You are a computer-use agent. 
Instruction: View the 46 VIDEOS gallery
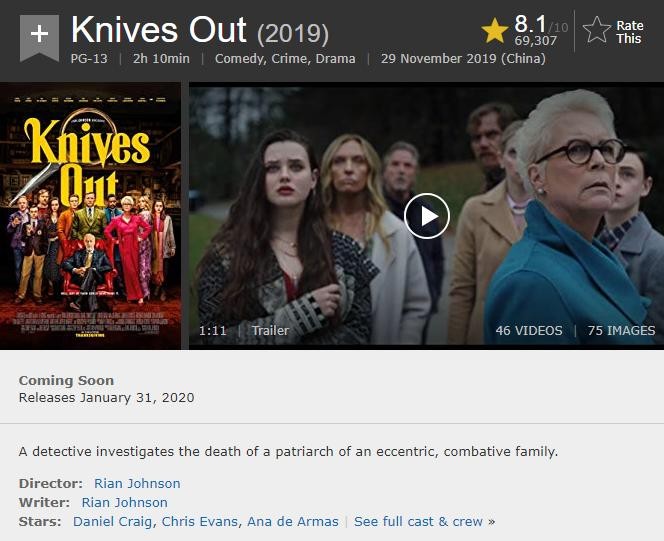(x=529, y=331)
